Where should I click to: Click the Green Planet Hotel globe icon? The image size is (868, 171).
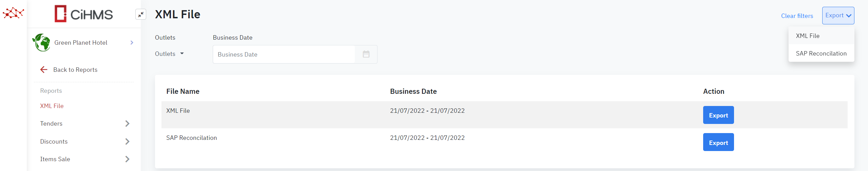[41, 43]
